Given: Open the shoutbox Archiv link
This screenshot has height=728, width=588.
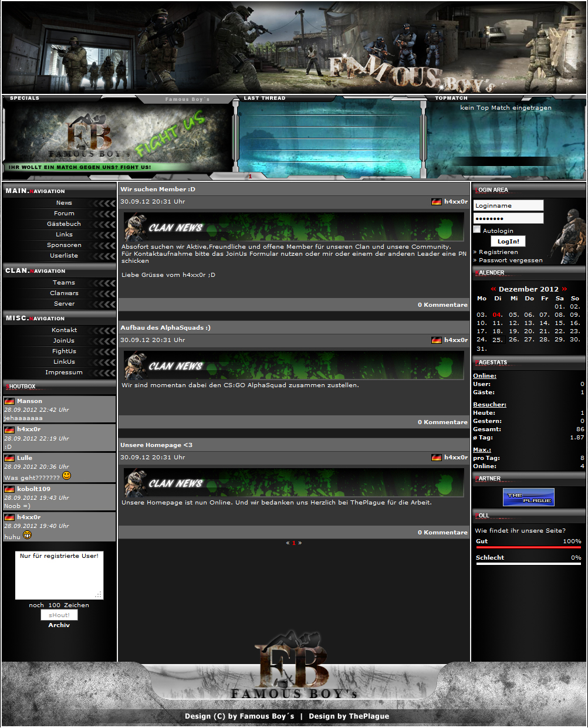Looking at the screenshot, I should [x=59, y=625].
